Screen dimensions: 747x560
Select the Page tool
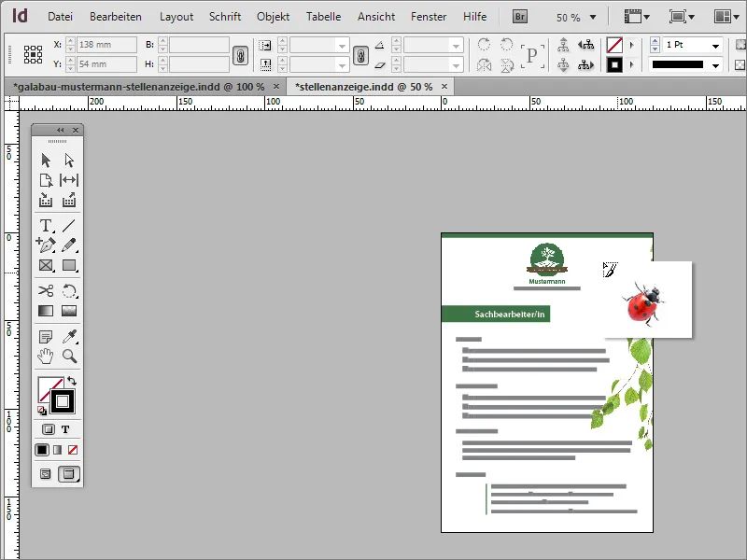tap(46, 180)
